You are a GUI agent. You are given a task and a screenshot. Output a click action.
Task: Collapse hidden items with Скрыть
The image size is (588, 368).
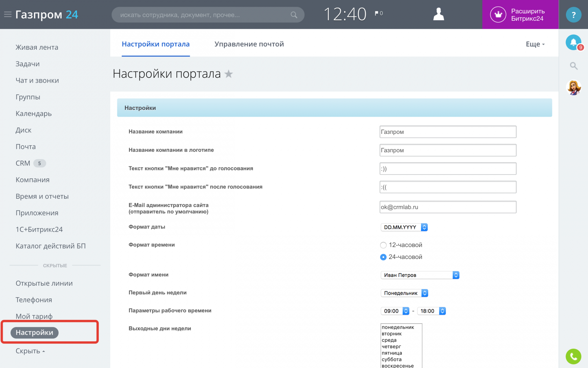click(30, 351)
